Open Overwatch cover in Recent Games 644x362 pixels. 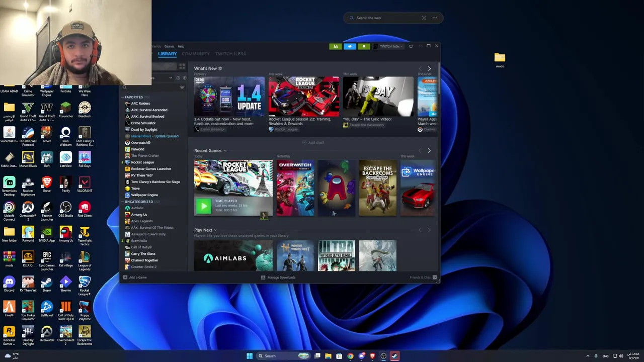coord(295,188)
